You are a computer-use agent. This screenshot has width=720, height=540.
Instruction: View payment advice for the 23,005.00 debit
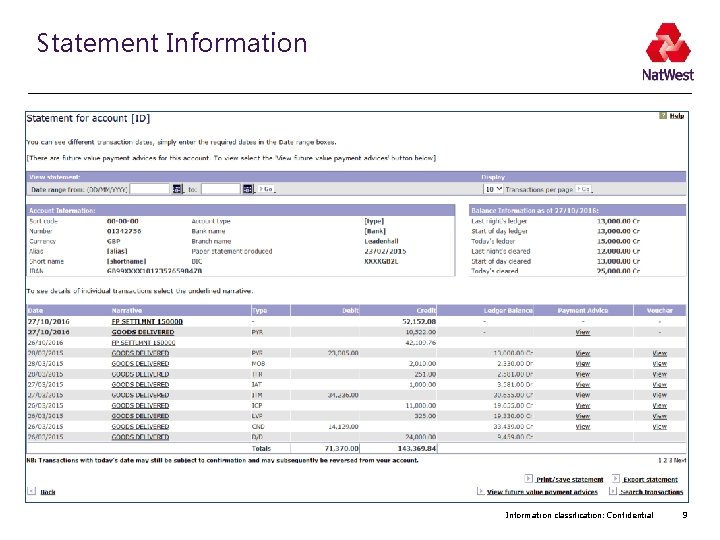tap(583, 353)
